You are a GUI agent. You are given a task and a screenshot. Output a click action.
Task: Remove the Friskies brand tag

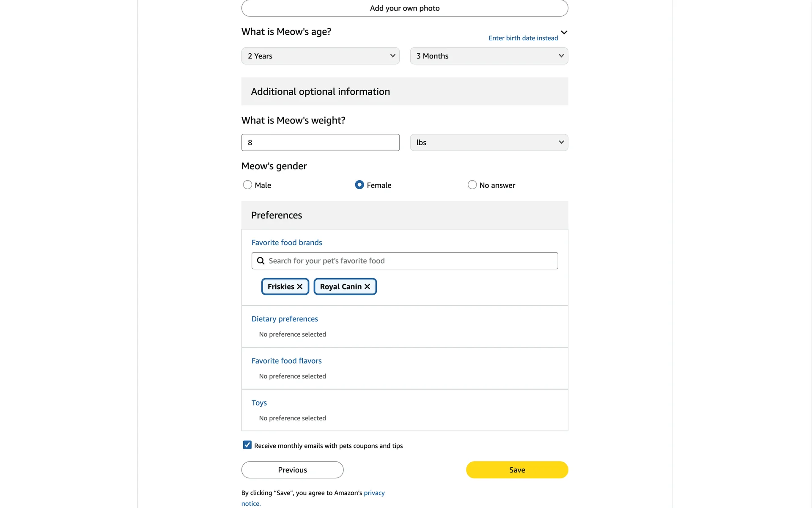pos(299,287)
